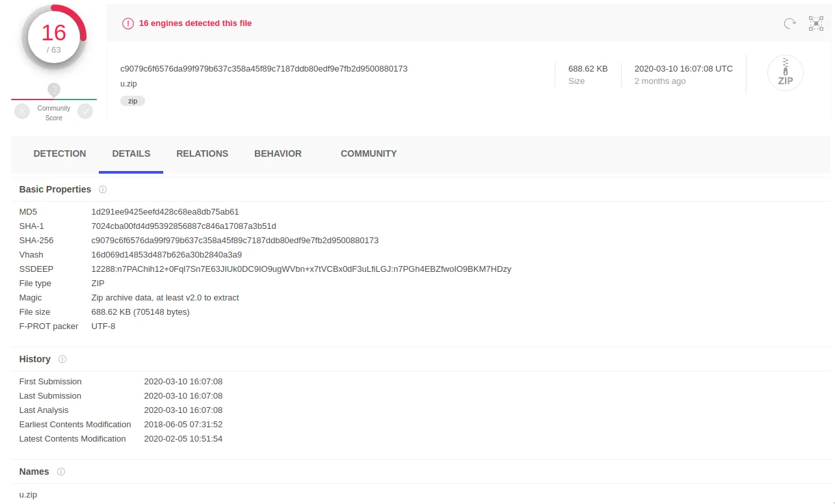835x504 pixels.
Task: Select the SHA-256 hash value in Basic Properties
Action: 235,241
